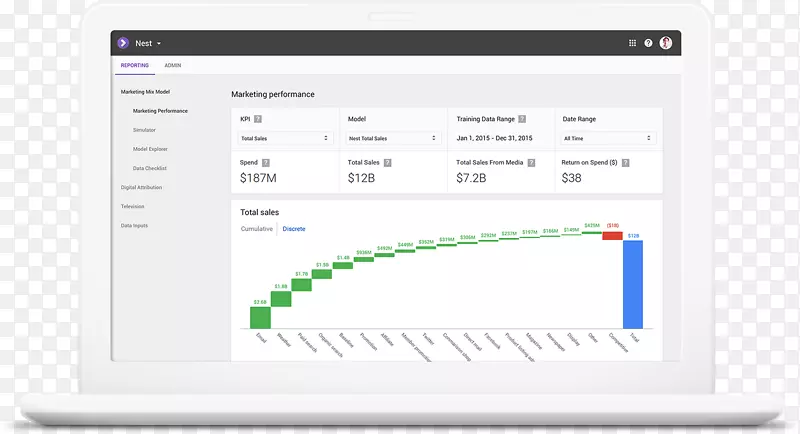Open Simulator in the sidebar
800x434 pixels.
[145, 130]
